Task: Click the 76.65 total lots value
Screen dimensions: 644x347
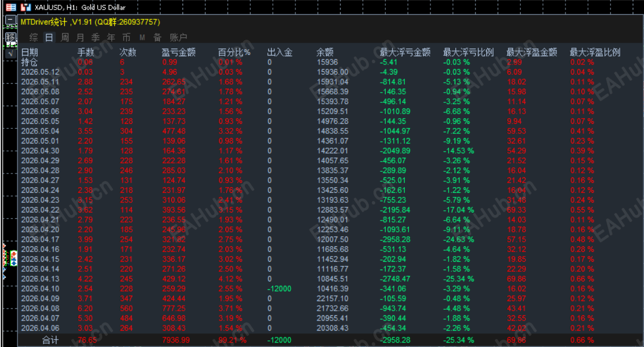Action: tap(88, 340)
